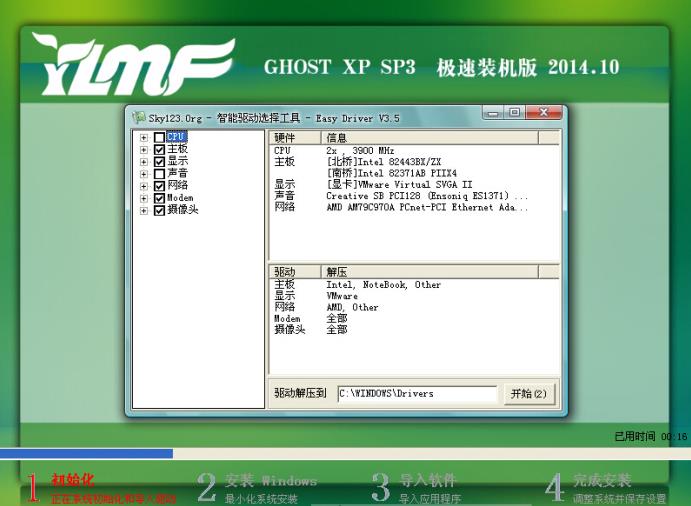Image resolution: width=691 pixels, height=506 pixels.
Task: Click the driver extract path field C:\WINDOWS\Drivers
Action: [417, 394]
